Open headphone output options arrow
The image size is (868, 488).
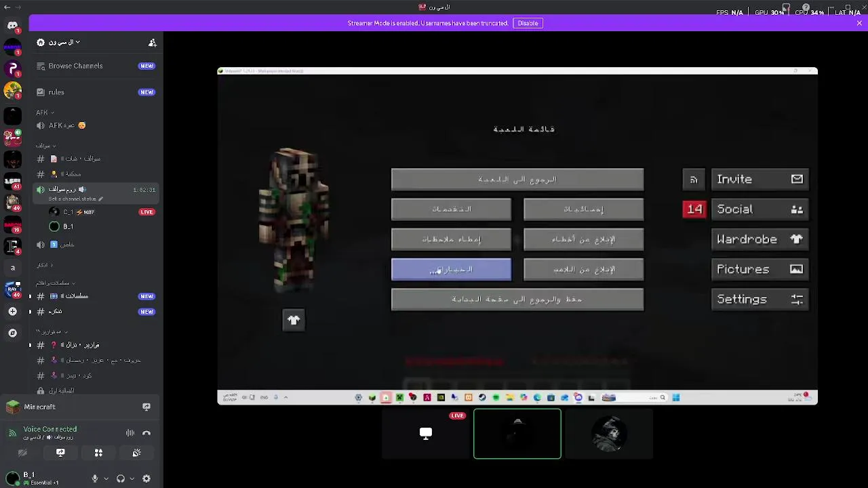(132, 479)
